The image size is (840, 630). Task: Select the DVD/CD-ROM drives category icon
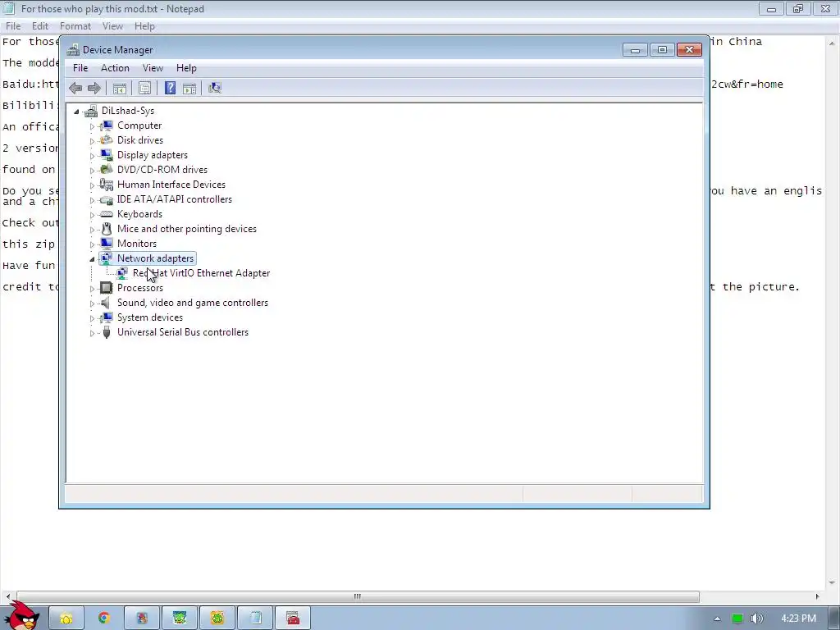click(x=107, y=169)
